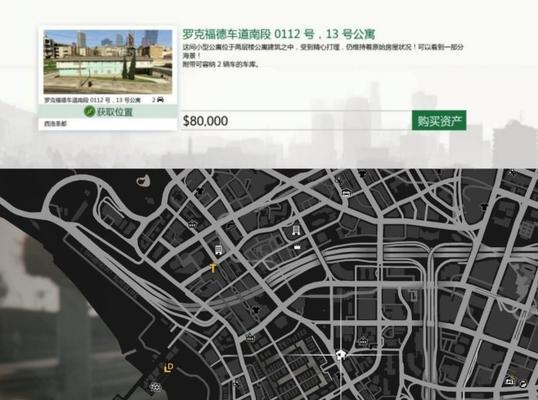
Task: Click the car garage capacity icon under photo
Action: [160, 100]
